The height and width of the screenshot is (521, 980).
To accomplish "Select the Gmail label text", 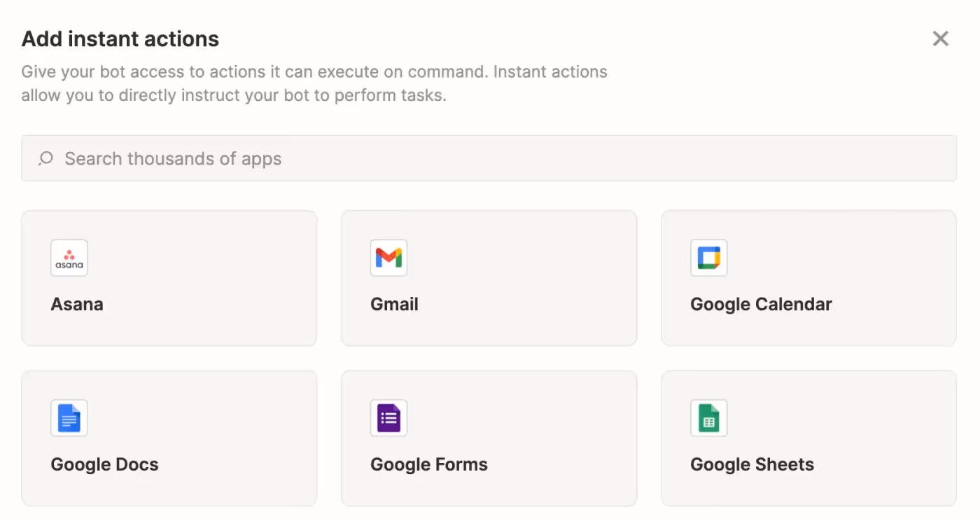I will pyautogui.click(x=394, y=304).
